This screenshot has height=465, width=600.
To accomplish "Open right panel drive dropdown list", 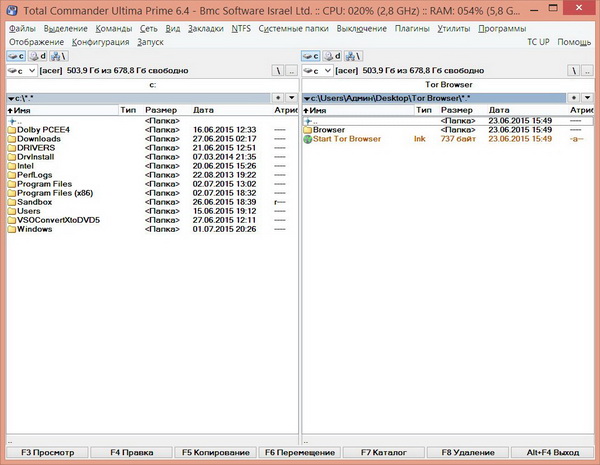I will 321,71.
